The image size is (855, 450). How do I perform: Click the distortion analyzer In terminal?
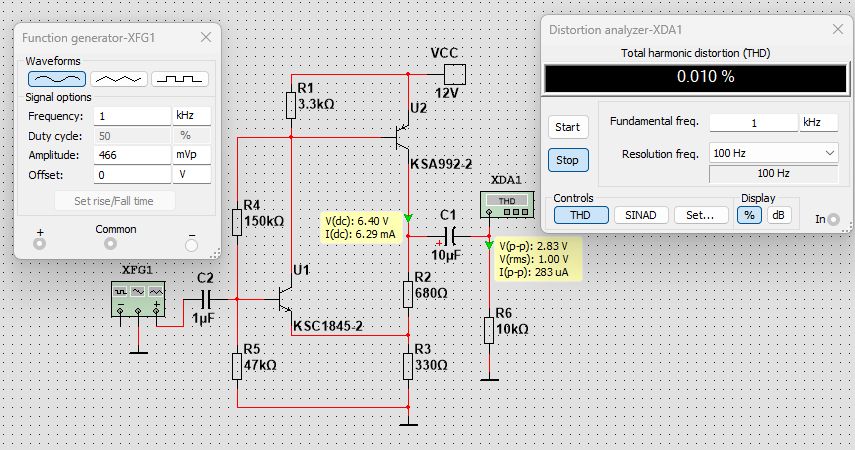(x=833, y=219)
